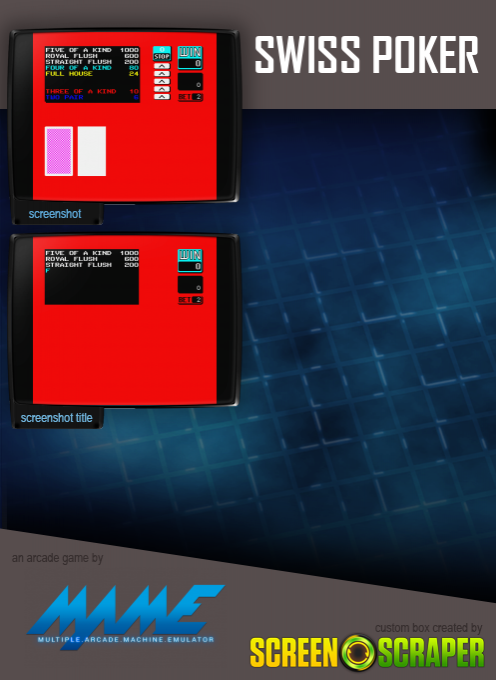This screenshot has height=680, width=496.
Task: Click the BET 2 indicator in title screenshot
Action: [190, 300]
